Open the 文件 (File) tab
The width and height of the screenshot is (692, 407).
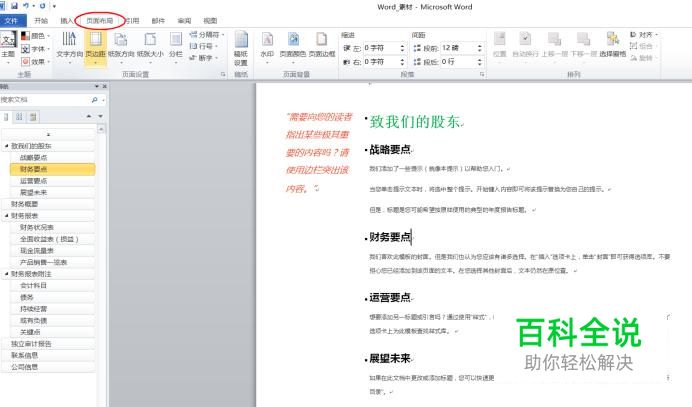point(12,21)
